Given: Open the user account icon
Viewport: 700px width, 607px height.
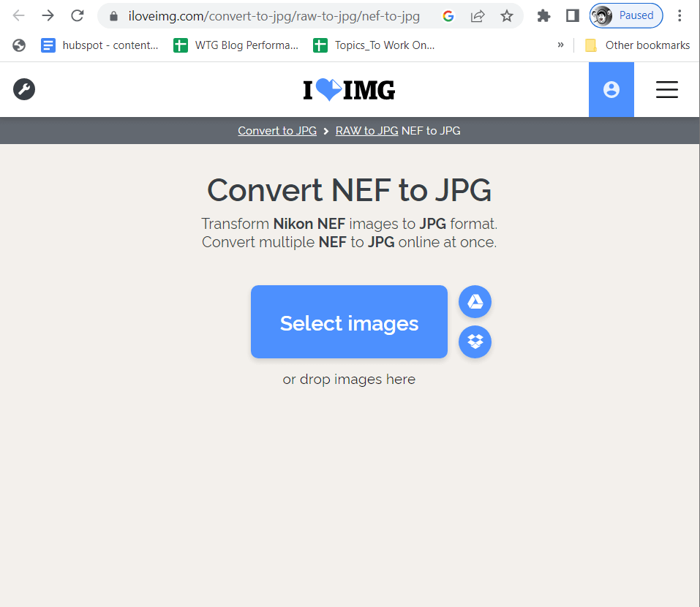Looking at the screenshot, I should click(611, 90).
